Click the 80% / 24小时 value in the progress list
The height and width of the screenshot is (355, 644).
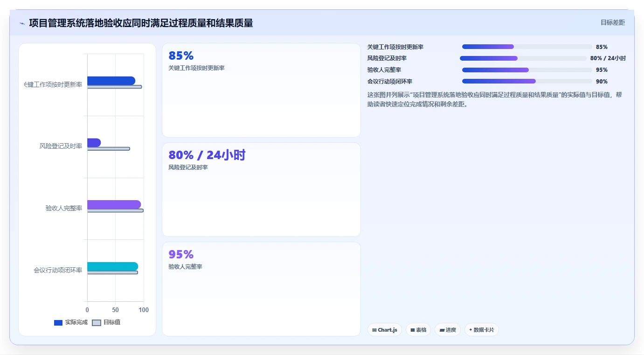608,58
